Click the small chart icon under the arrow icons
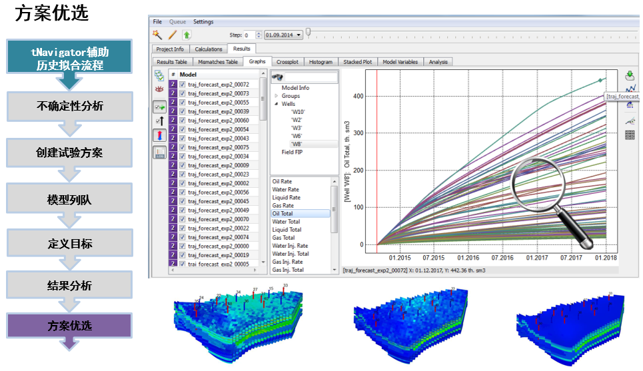This screenshot has height=371, width=643. tap(160, 153)
